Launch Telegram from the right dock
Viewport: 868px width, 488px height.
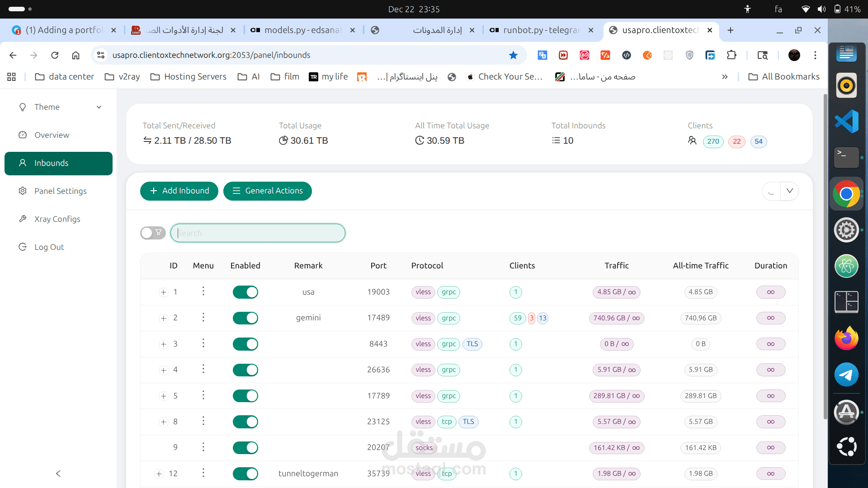click(x=846, y=375)
